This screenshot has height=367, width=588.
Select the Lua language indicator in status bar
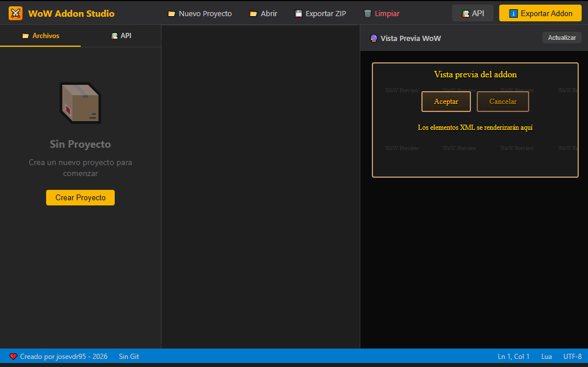click(x=546, y=357)
